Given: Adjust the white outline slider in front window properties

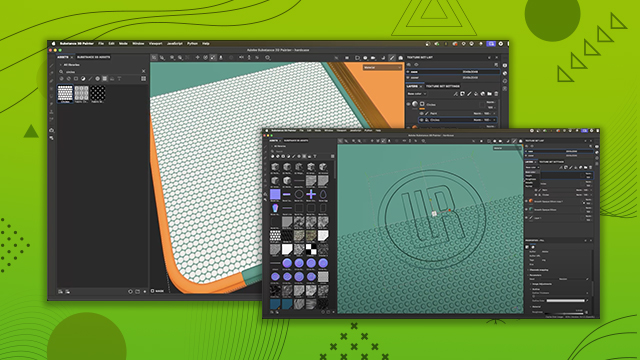Looking at the screenshot, I should 565,300.
